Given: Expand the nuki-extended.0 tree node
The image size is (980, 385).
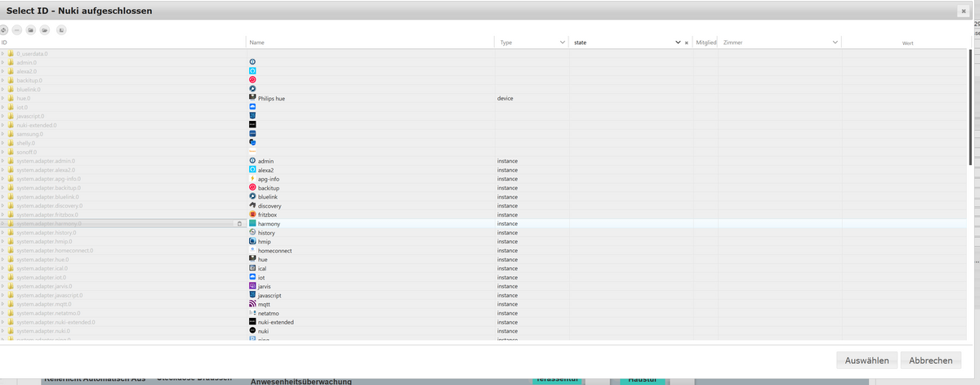Looking at the screenshot, I should [x=3, y=125].
